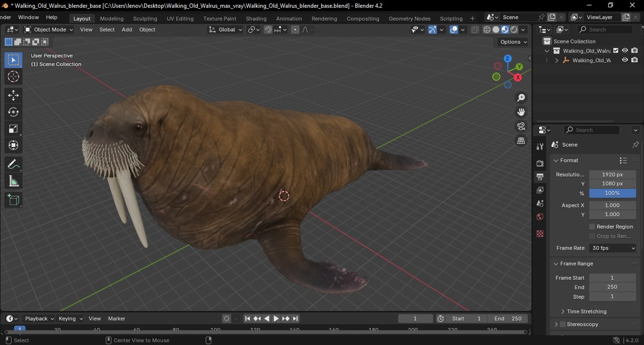Screen dimensions: 644x345
Task: Switch perspective/orthographic grid icon
Action: tap(521, 141)
